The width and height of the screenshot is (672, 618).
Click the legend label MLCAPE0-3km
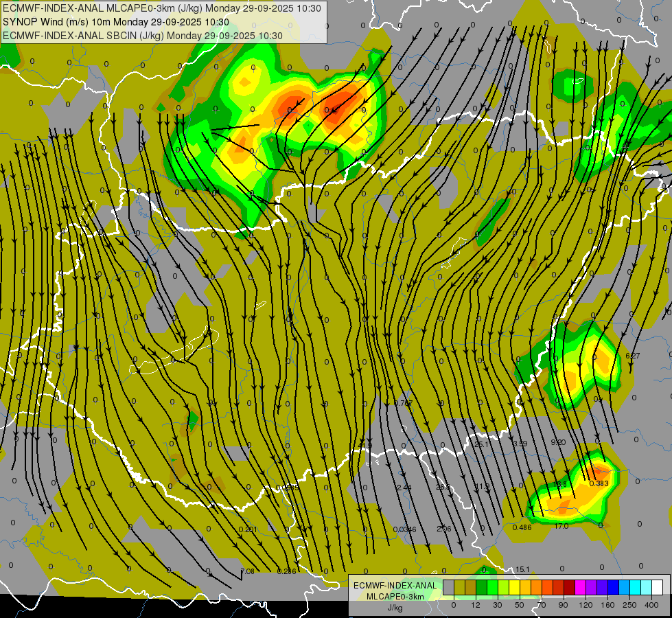pos(395,596)
